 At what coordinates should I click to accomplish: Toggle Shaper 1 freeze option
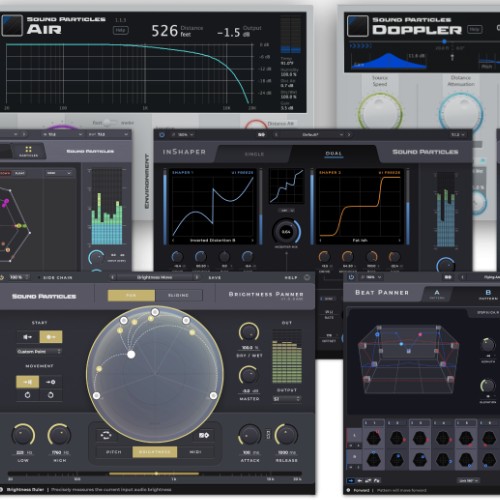tap(242, 173)
